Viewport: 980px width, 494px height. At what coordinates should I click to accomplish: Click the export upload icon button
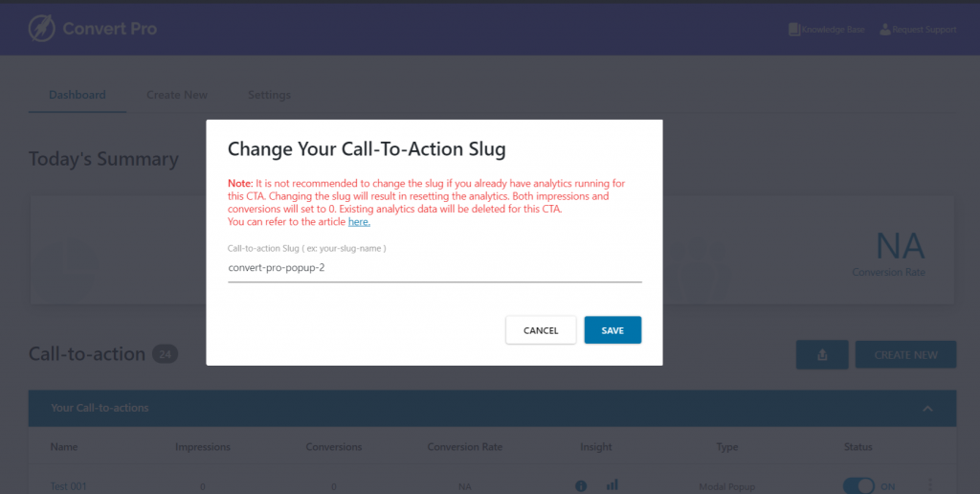822,354
